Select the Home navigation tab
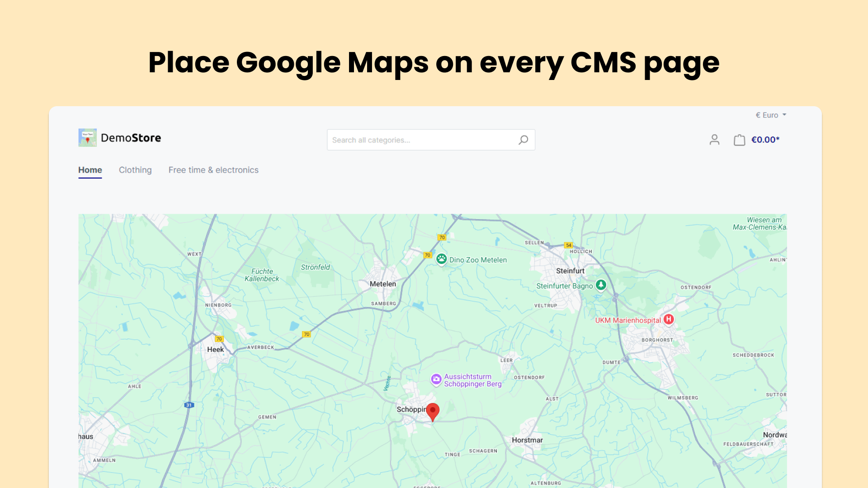Image resolution: width=868 pixels, height=488 pixels. click(x=90, y=170)
